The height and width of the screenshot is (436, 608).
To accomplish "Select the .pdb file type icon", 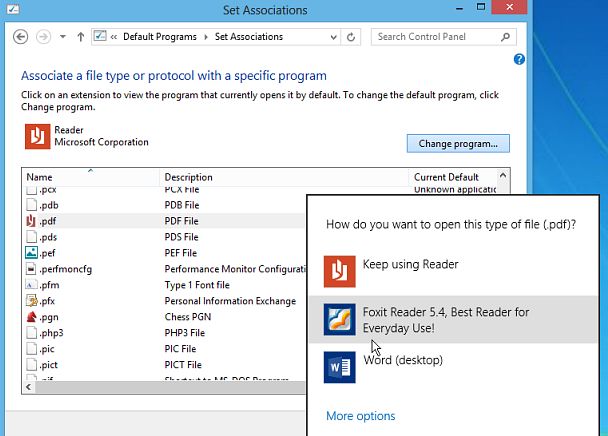I will pyautogui.click(x=31, y=205).
